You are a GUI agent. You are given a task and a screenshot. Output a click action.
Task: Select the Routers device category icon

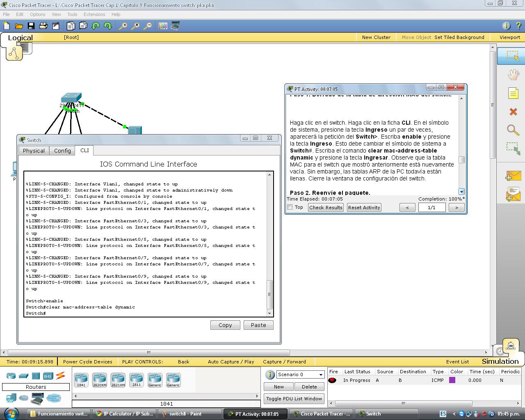tap(11, 376)
